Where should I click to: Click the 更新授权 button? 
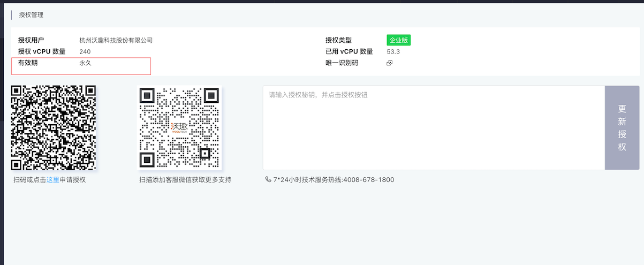tap(622, 128)
